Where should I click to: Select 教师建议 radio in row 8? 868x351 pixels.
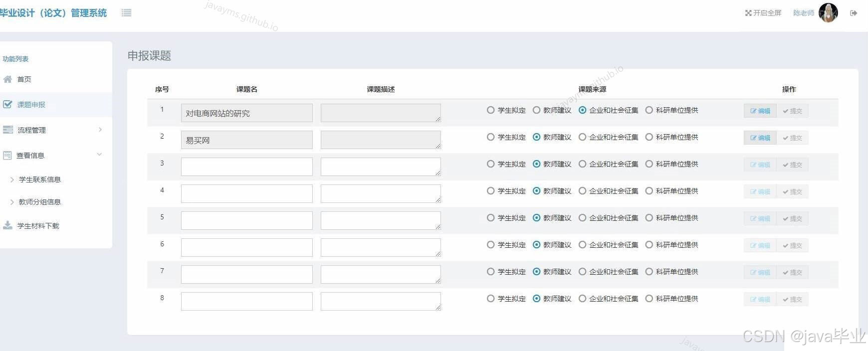click(x=537, y=299)
